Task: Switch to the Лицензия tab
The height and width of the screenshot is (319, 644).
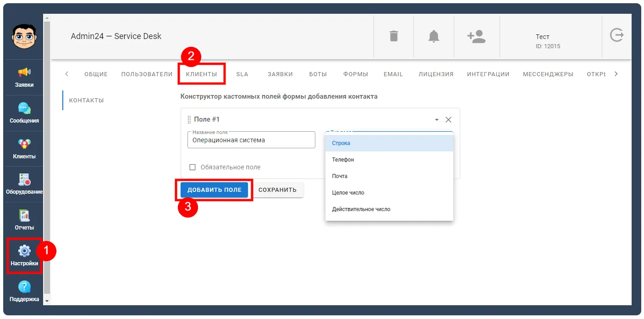Action: [436, 74]
